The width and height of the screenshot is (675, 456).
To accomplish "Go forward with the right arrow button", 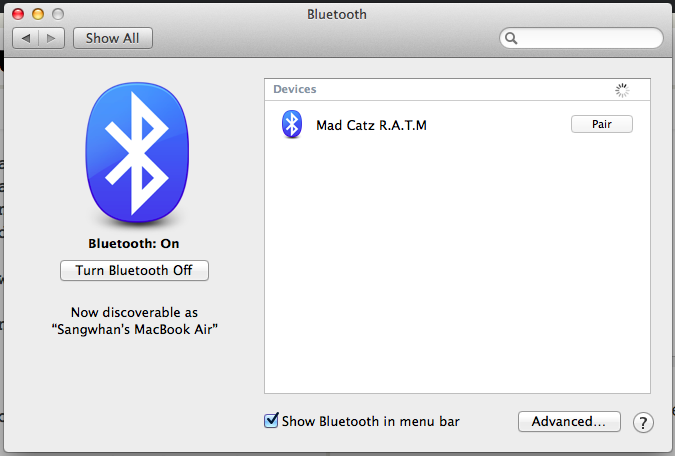I will click(x=51, y=38).
